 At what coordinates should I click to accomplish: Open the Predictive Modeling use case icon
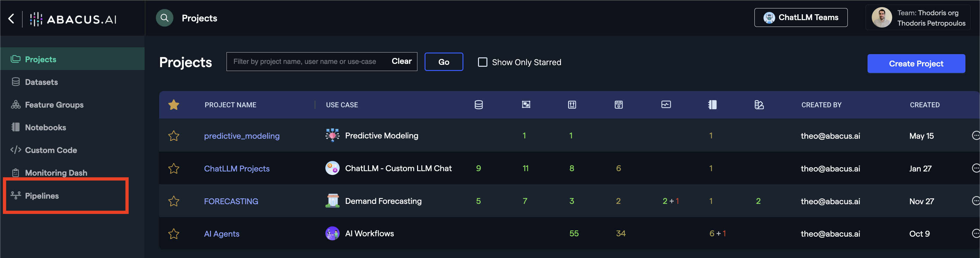[332, 135]
